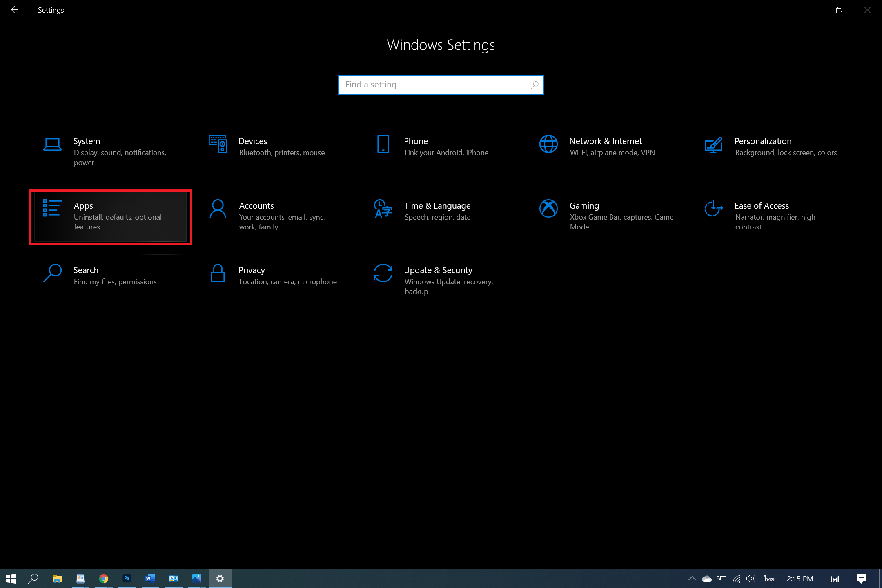Open Personalization paintbrush monitor icon
882x588 pixels.
tap(713, 145)
